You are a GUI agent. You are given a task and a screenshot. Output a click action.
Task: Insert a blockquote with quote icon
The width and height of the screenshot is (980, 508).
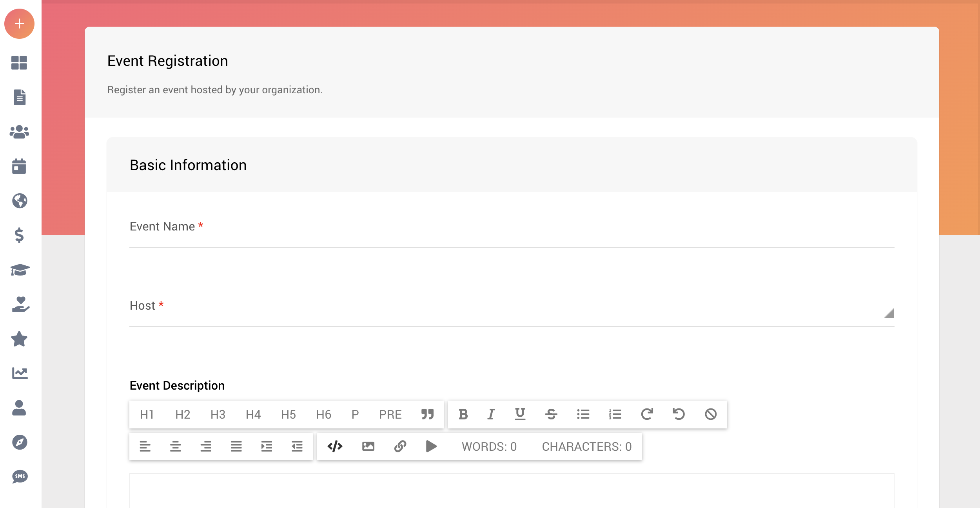coord(427,414)
